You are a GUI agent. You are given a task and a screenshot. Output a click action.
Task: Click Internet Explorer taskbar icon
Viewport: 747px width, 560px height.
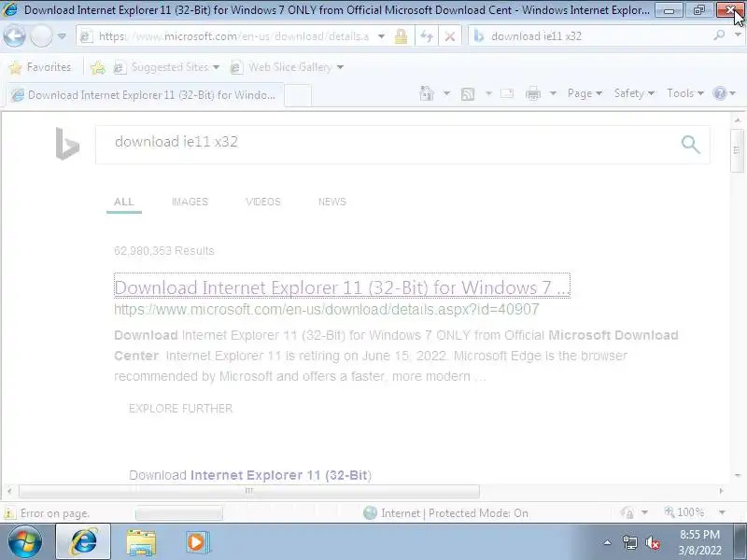[x=83, y=542]
